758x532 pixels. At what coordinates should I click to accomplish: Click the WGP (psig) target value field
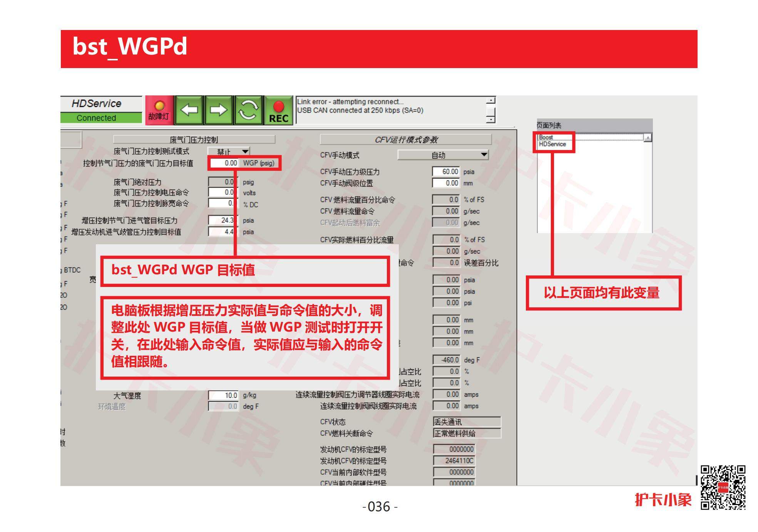224,163
